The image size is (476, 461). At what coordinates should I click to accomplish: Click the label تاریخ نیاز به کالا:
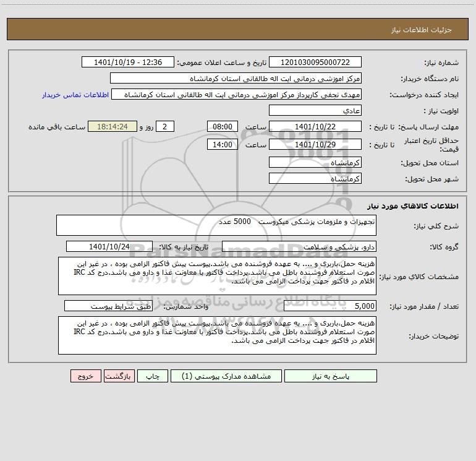(184, 247)
